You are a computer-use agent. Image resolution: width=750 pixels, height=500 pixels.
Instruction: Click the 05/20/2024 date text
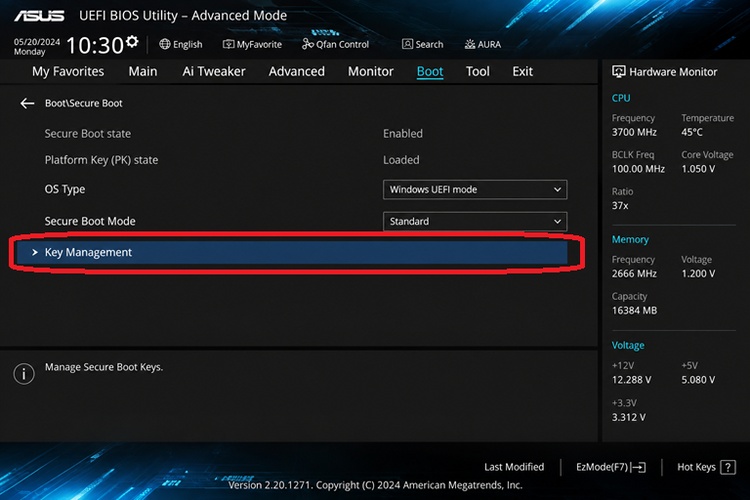[37, 42]
